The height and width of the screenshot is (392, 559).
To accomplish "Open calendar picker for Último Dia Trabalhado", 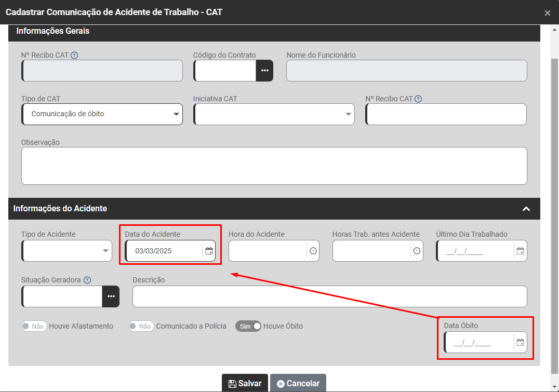I will pyautogui.click(x=520, y=251).
